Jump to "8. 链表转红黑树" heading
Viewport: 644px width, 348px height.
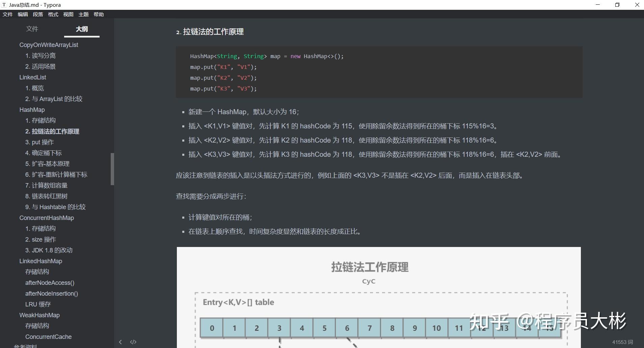coord(46,196)
